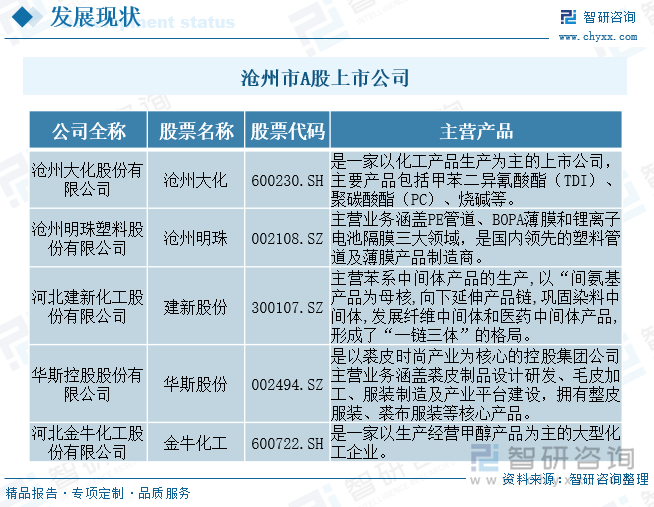Select cell 河北建新化工股份有限公司

[x=88, y=306]
